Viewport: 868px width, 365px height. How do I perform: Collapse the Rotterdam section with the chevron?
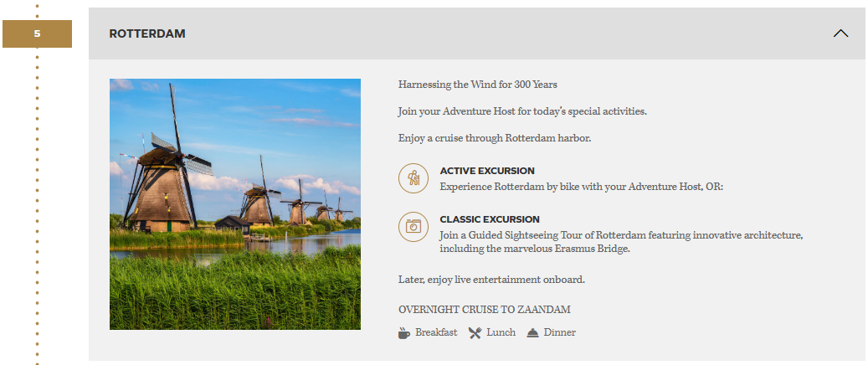841,33
